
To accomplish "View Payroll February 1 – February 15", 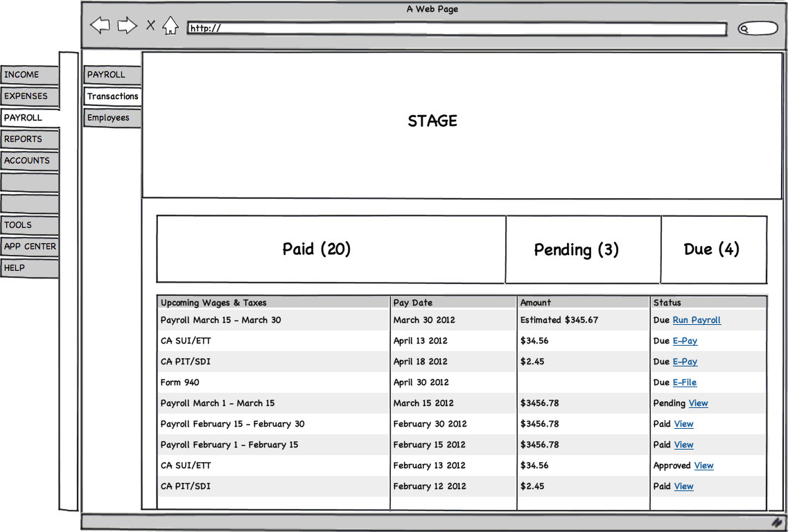I will tap(683, 445).
